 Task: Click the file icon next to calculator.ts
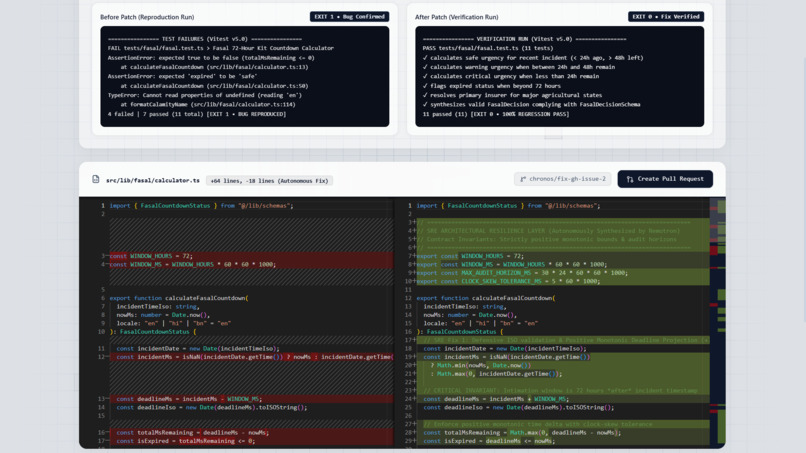pyautogui.click(x=96, y=179)
